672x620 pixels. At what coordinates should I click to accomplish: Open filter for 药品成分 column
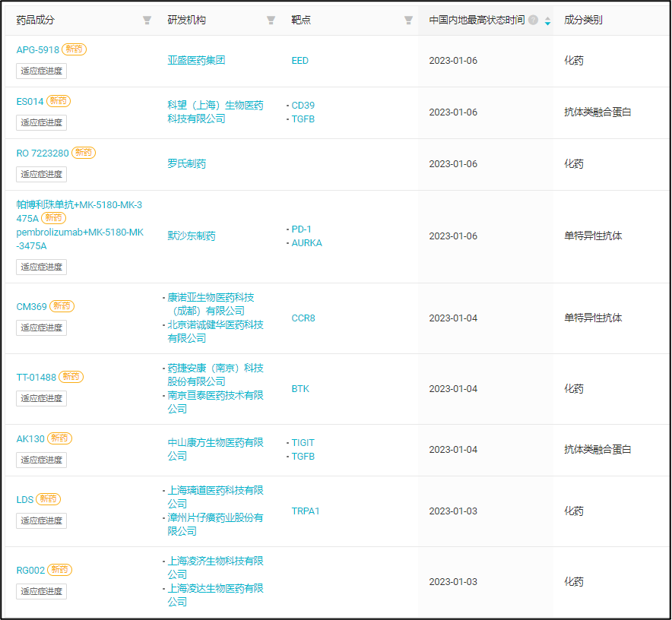pyautogui.click(x=147, y=21)
